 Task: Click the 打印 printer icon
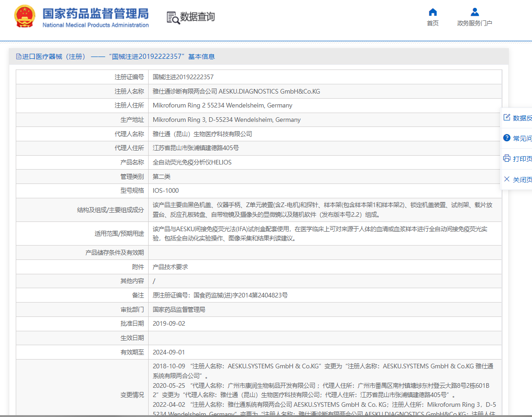click(x=507, y=158)
